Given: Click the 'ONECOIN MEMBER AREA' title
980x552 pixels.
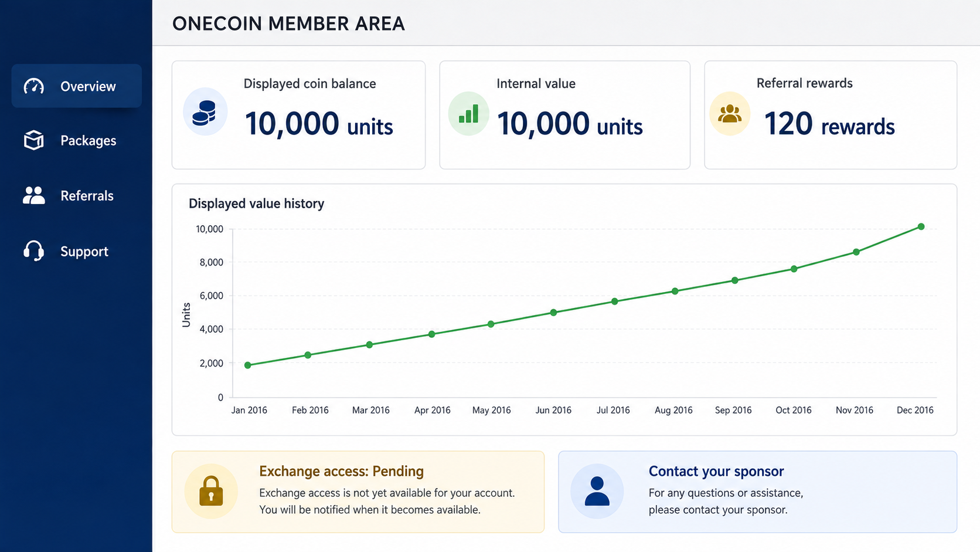Looking at the screenshot, I should pos(288,23).
